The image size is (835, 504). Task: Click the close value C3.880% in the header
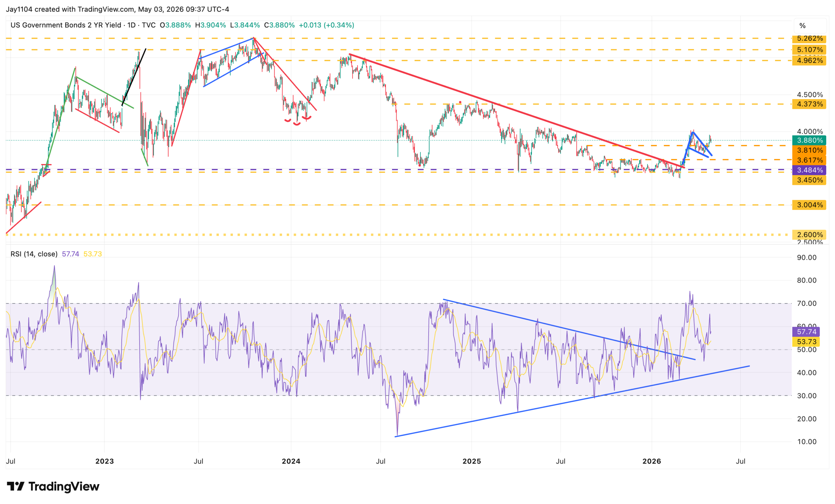tap(279, 25)
